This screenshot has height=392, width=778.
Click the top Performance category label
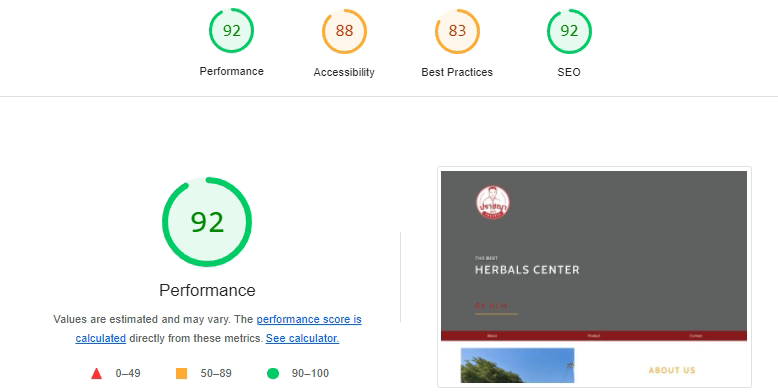(x=232, y=71)
